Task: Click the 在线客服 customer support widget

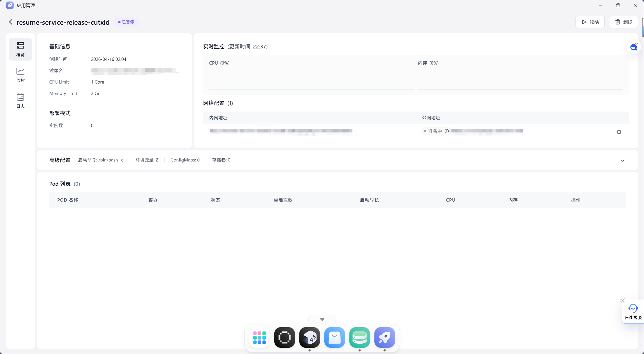Action: click(x=633, y=312)
